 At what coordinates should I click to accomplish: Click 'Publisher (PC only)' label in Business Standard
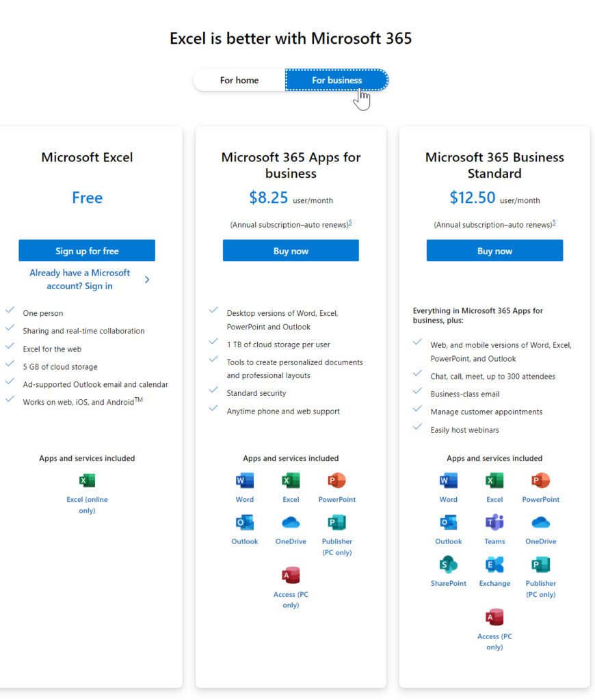[x=540, y=589]
